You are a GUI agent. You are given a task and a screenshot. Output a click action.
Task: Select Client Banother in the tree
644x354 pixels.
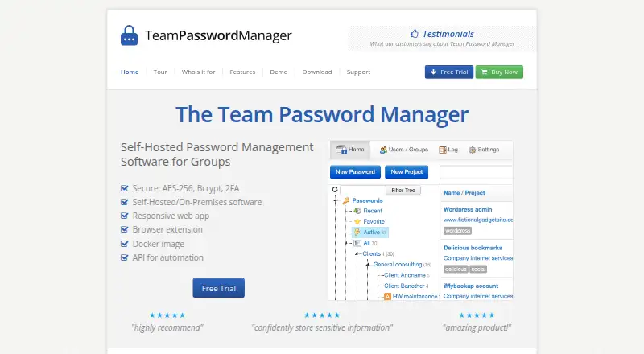point(406,286)
